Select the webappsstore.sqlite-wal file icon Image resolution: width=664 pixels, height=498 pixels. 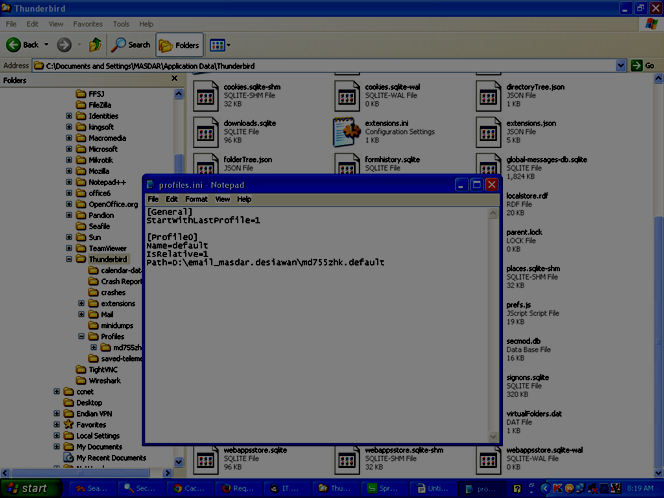pyautogui.click(x=489, y=459)
